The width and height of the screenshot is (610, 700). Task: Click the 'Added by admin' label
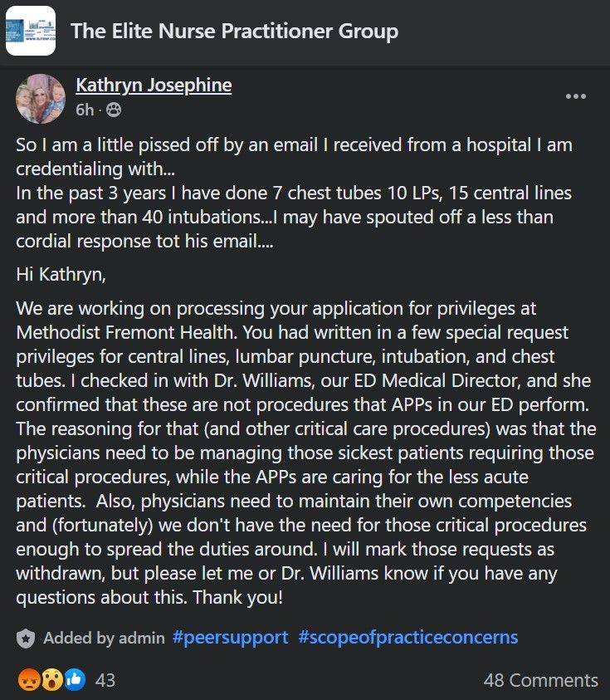tap(104, 638)
